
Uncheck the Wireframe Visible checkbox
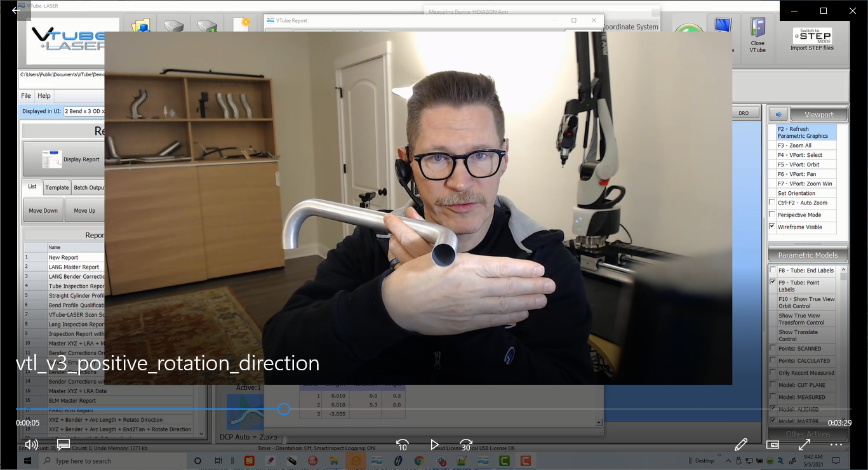772,227
